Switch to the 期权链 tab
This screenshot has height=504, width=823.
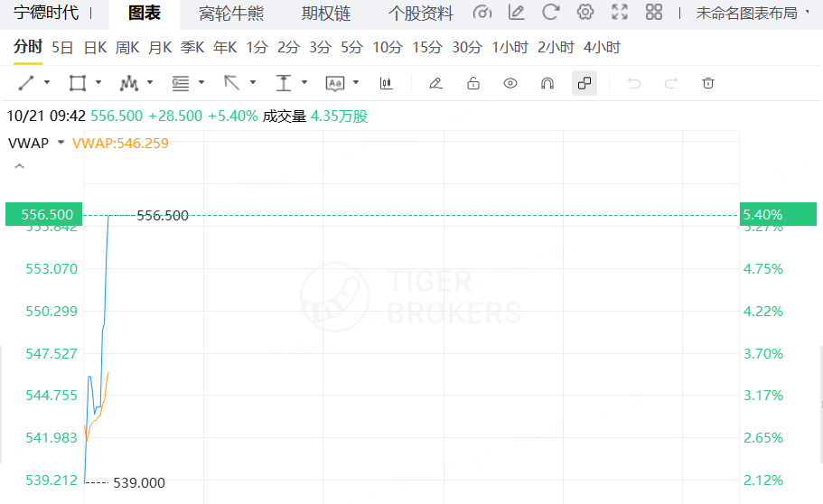(x=326, y=14)
